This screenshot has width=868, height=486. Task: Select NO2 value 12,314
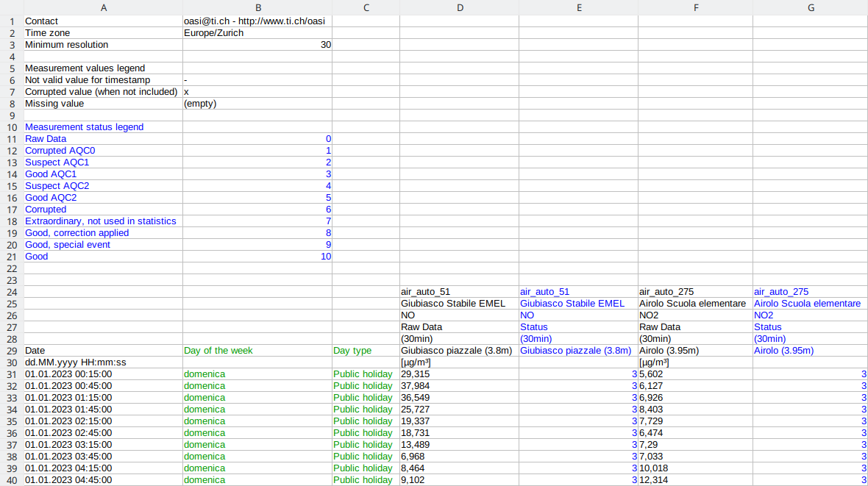695,480
